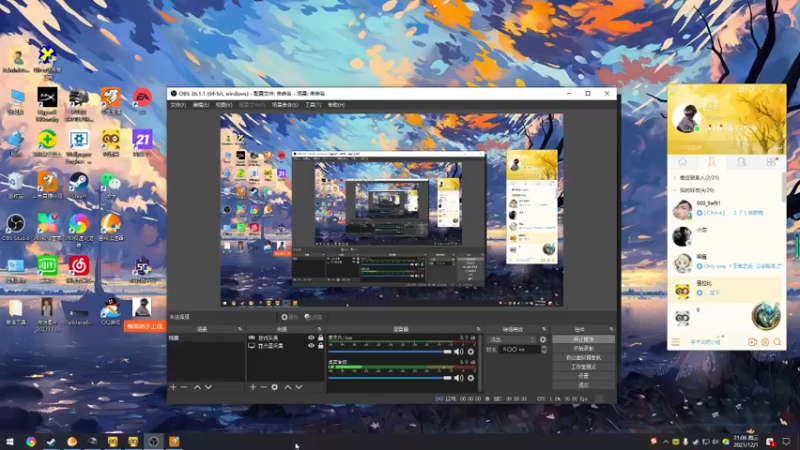This screenshot has height=450, width=800.
Task: Open the Steam desktop shortcut
Action: (79, 183)
